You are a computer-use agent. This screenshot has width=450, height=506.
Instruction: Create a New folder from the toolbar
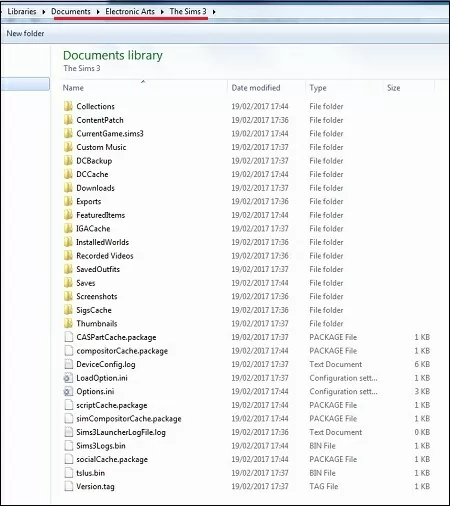point(25,33)
